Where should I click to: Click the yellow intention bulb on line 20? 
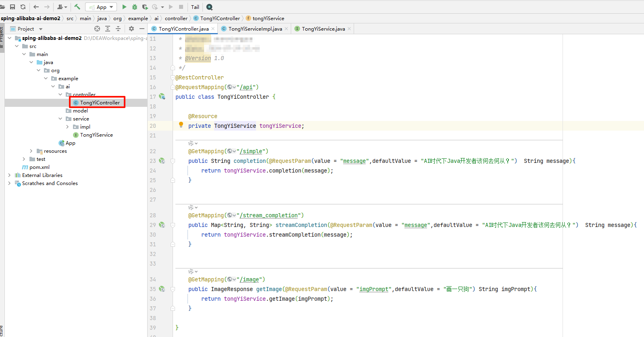point(181,125)
